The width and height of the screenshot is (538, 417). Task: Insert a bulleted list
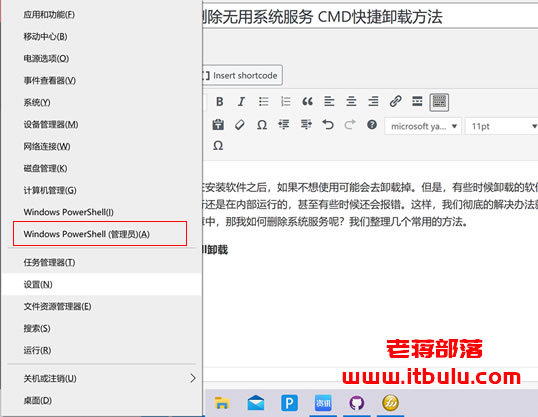(x=264, y=102)
